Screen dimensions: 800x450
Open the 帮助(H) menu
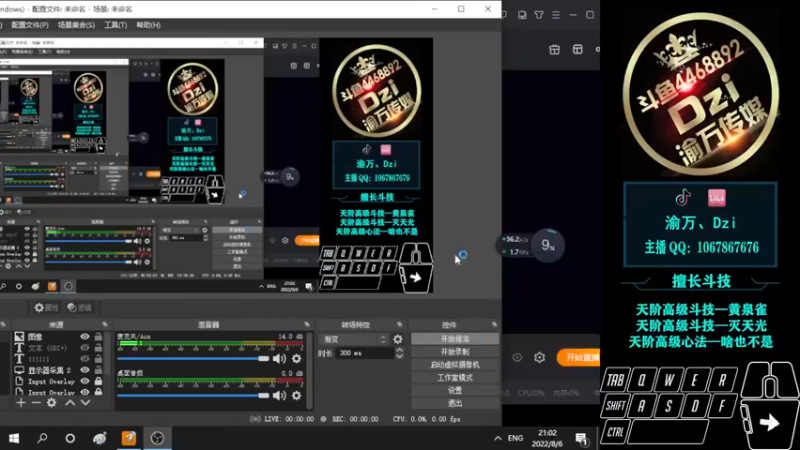[148, 25]
